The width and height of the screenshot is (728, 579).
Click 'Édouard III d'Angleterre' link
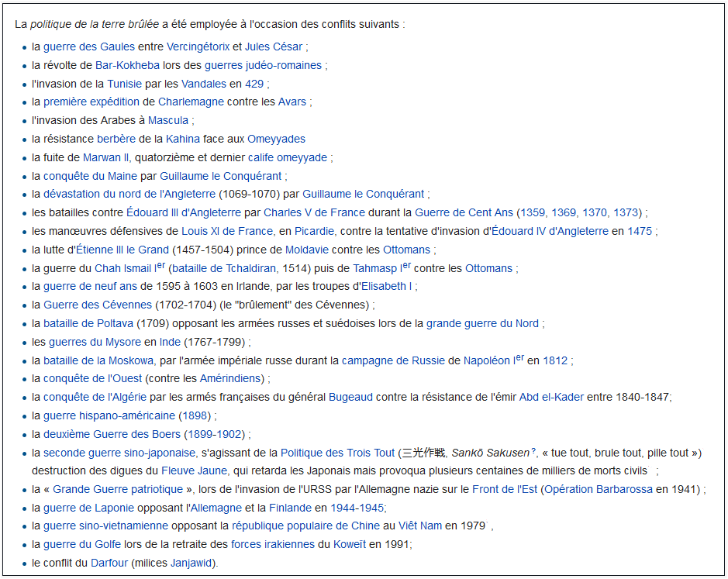pyautogui.click(x=184, y=212)
